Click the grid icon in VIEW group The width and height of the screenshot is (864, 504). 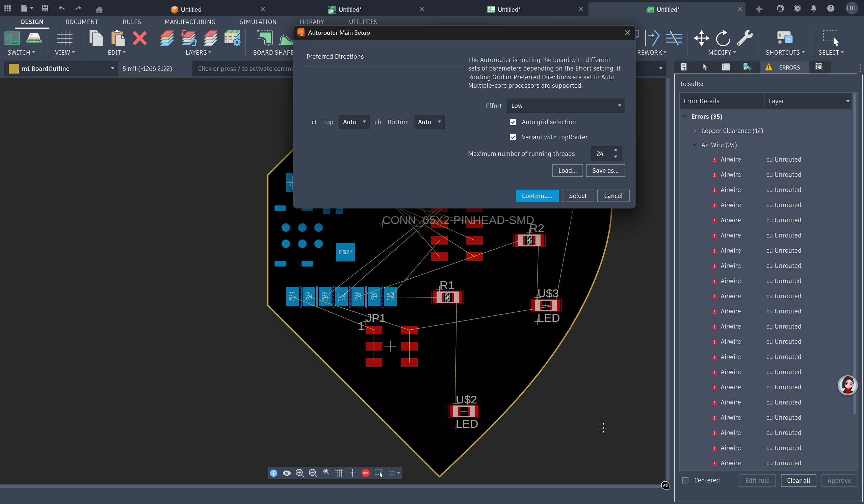point(64,38)
